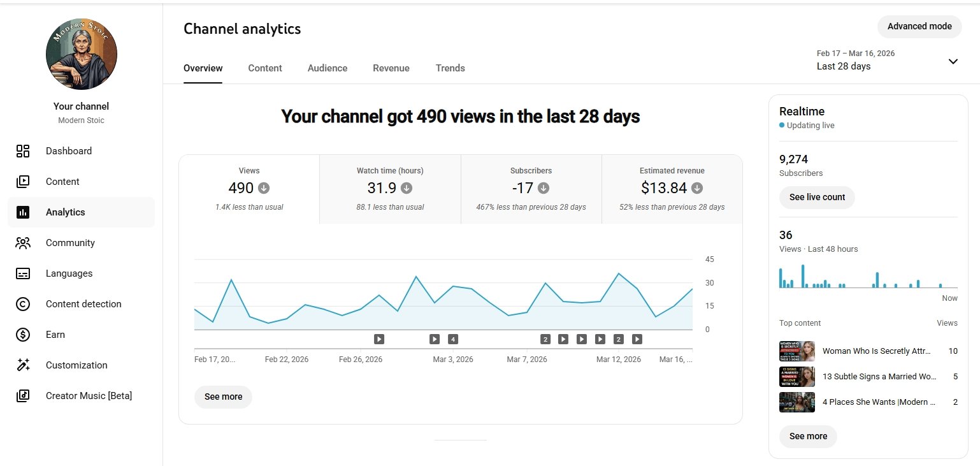Viewport: 980px width, 466px height.
Task: Open the Dashboard icon in sidebar
Action: tap(23, 151)
